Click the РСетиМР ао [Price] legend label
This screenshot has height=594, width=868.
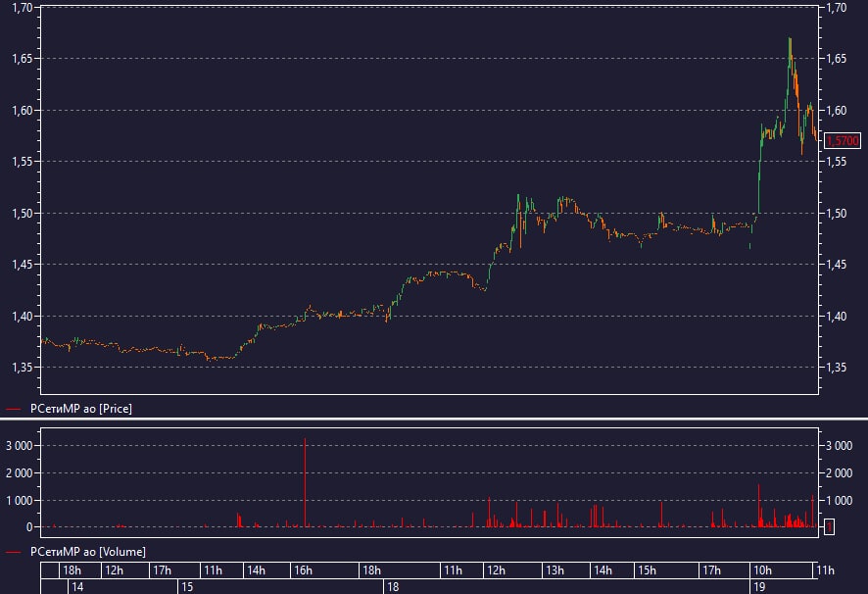(80, 409)
